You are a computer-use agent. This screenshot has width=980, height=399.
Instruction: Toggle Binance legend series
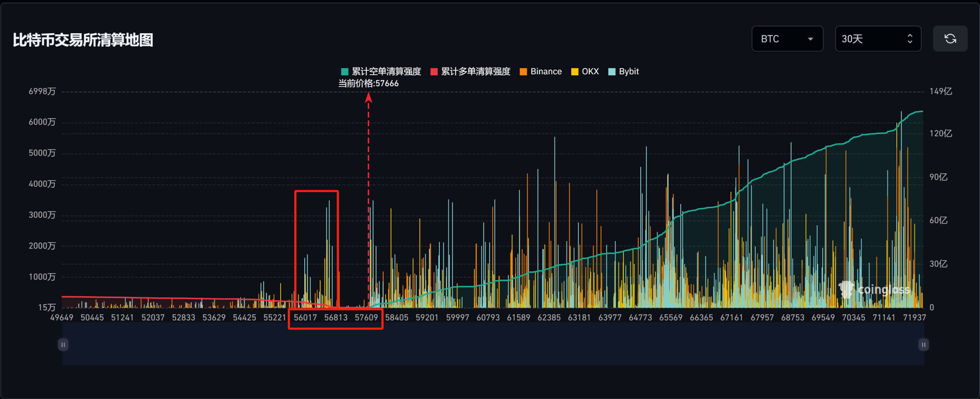point(541,71)
